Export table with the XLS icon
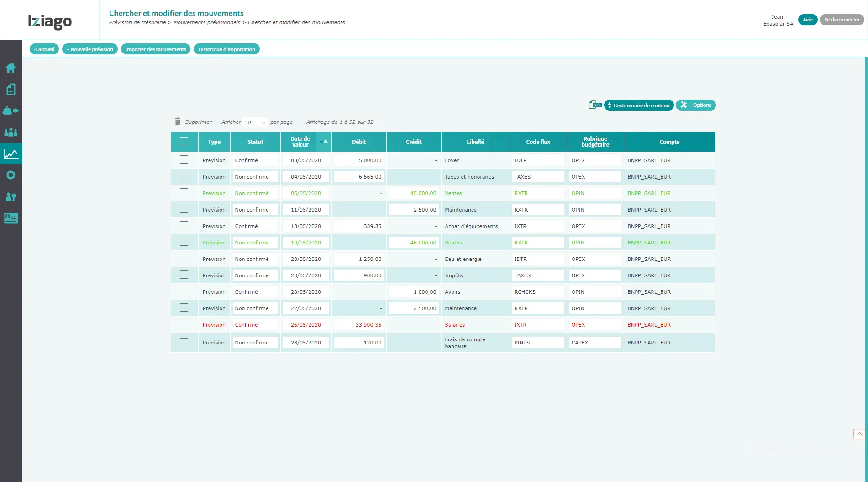The height and width of the screenshot is (482, 868). pos(595,105)
